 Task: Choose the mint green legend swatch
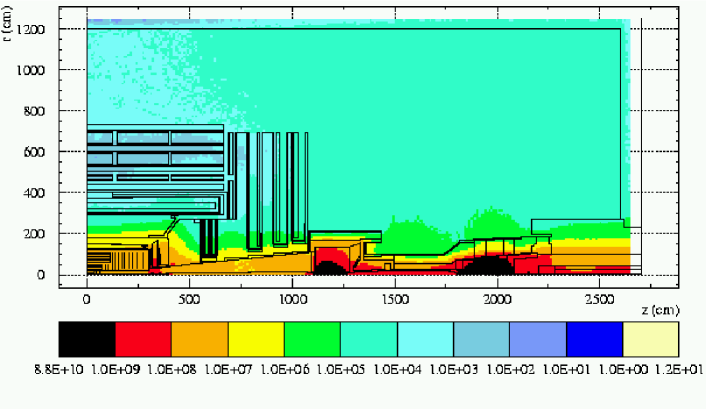(x=369, y=339)
